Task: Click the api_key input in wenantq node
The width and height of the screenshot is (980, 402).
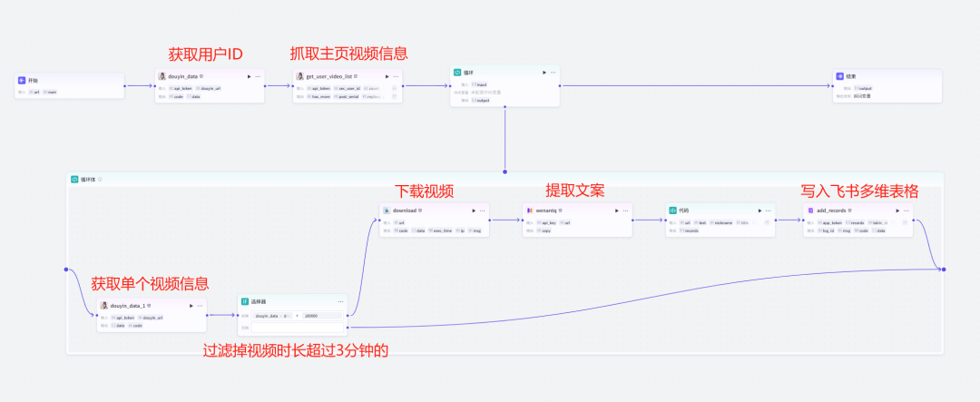Action: pyautogui.click(x=545, y=222)
